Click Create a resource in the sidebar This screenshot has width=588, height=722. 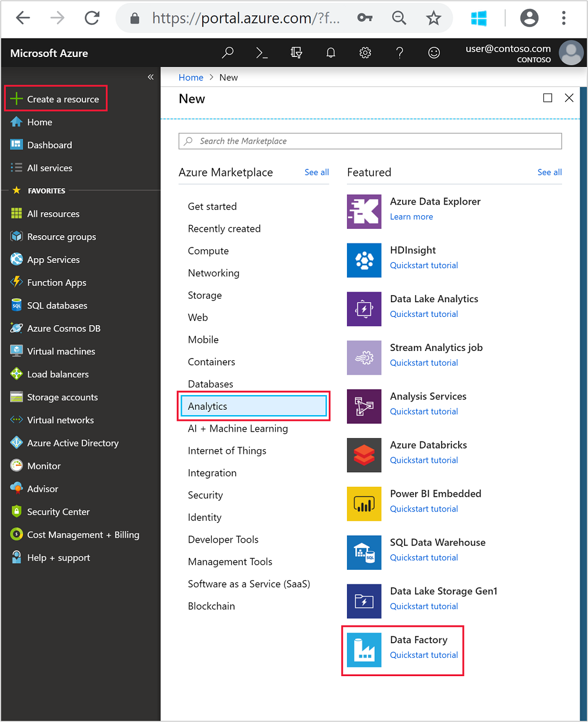coord(55,98)
